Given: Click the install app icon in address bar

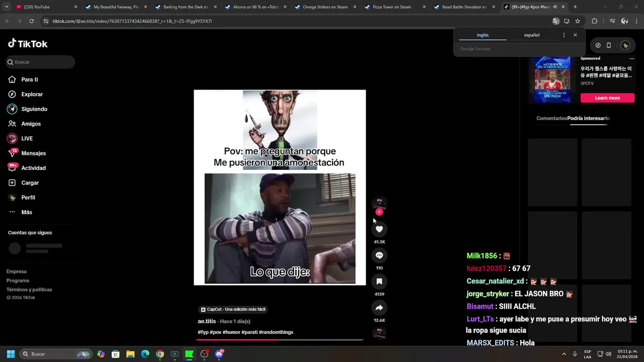Looking at the screenshot, I should click(567, 21).
